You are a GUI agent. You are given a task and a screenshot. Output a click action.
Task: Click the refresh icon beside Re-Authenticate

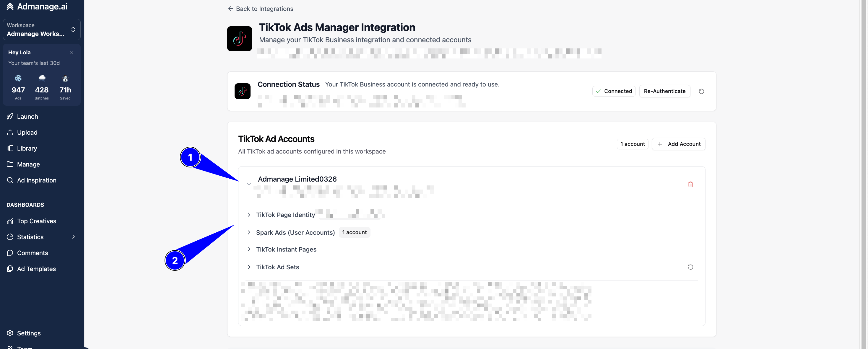click(701, 91)
